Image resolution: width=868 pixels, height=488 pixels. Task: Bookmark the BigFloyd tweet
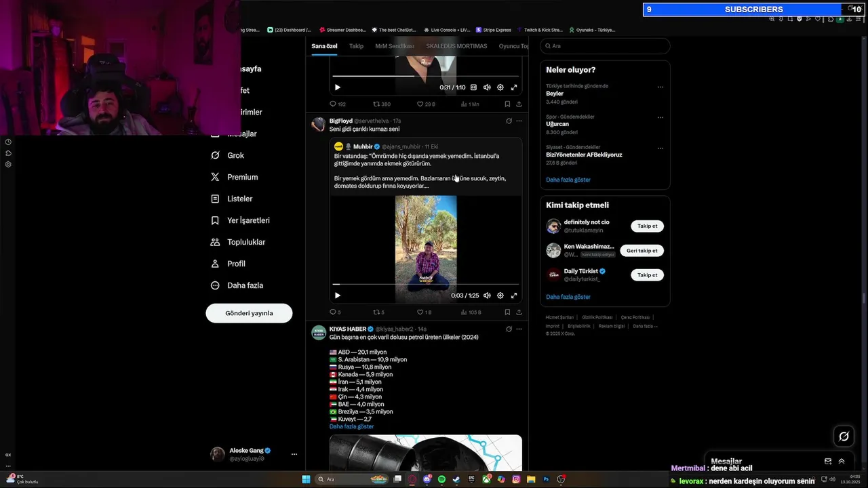(x=507, y=312)
